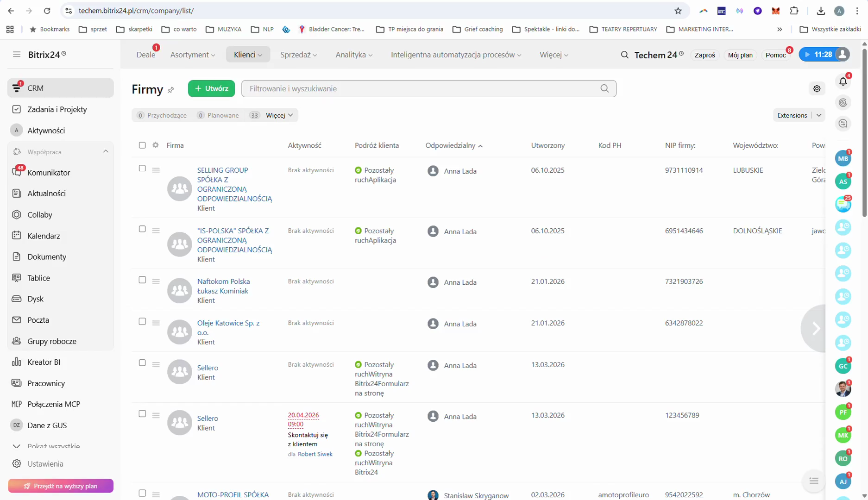
Task: Open Poczta mail icon in sidebar
Action: click(17, 320)
